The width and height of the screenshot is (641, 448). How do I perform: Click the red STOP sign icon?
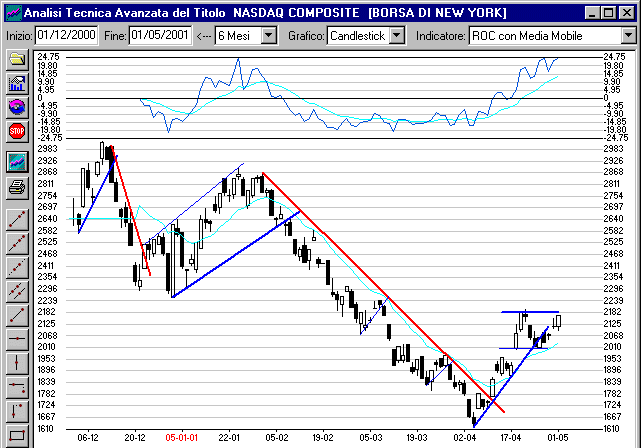click(17, 132)
